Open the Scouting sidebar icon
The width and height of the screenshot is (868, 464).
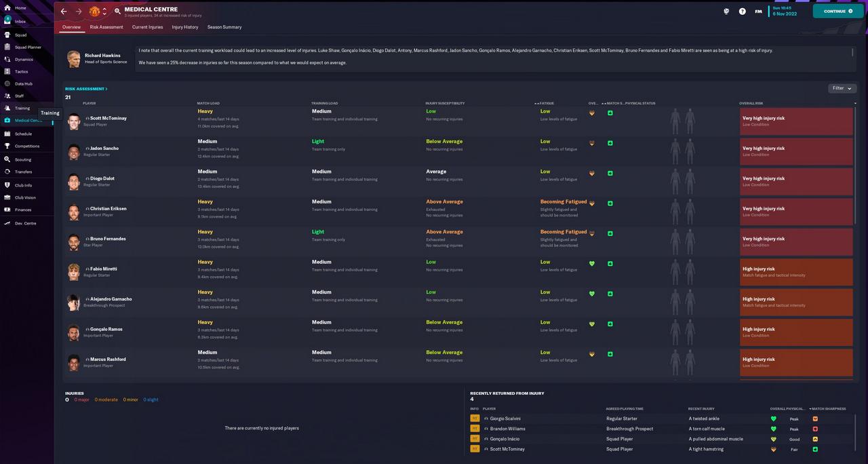tap(7, 159)
